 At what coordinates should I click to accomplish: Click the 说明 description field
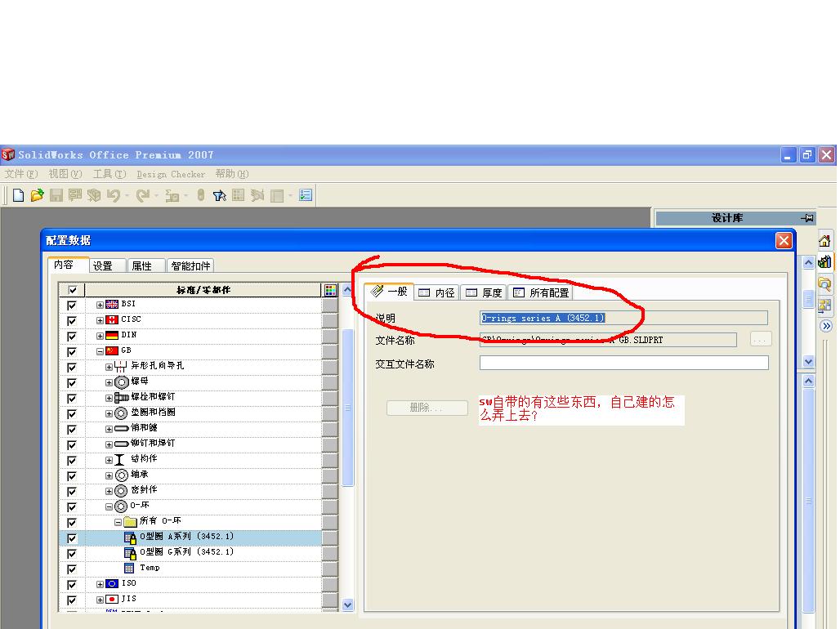(x=624, y=318)
